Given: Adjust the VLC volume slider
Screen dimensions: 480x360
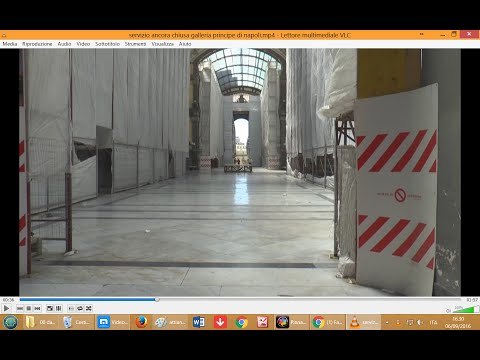Looking at the screenshot, I should (x=465, y=310).
